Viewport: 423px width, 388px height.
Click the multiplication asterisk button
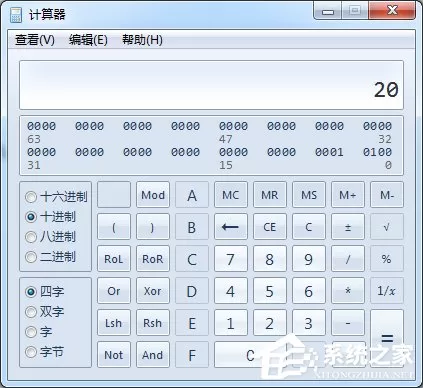coord(348,291)
